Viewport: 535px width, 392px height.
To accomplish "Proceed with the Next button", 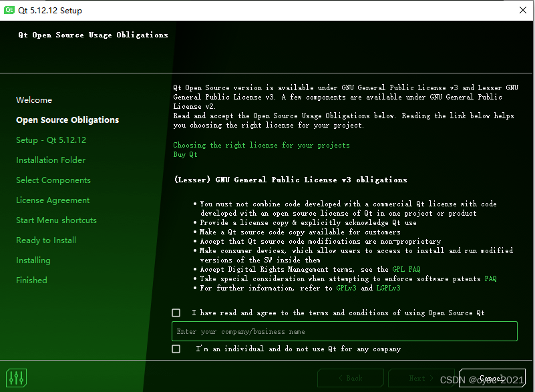I will (421, 378).
